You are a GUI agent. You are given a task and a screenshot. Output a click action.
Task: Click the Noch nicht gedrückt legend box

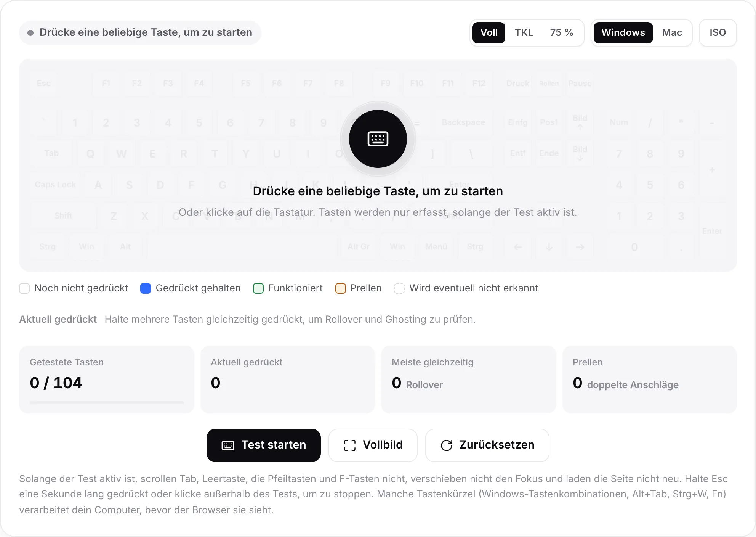point(24,288)
